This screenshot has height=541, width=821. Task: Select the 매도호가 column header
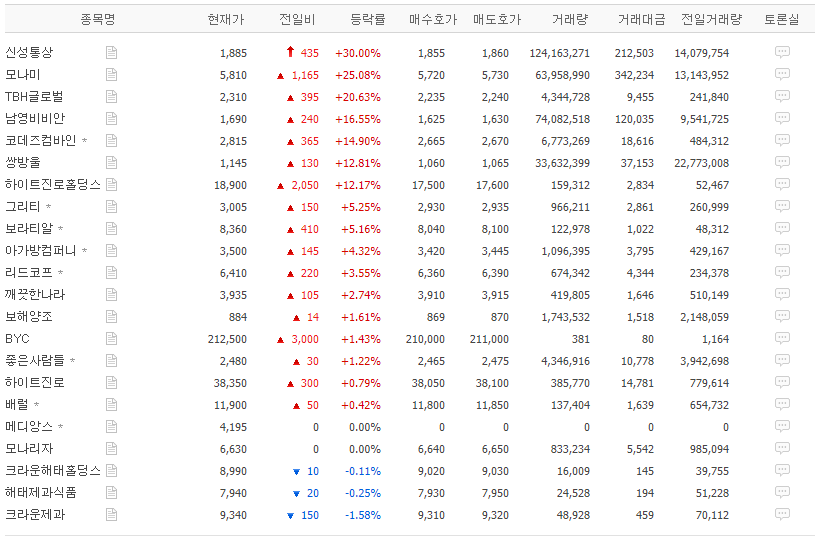pos(497,19)
